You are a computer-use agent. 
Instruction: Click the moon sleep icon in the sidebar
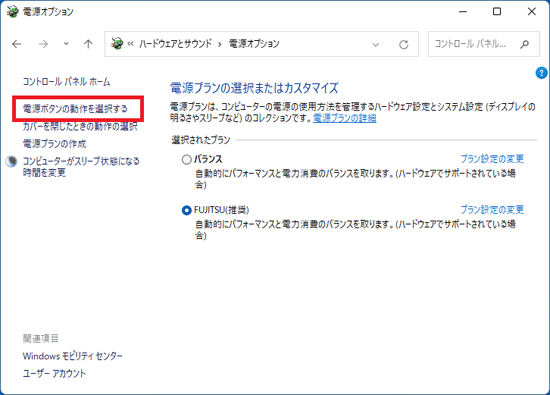pyautogui.click(x=11, y=161)
